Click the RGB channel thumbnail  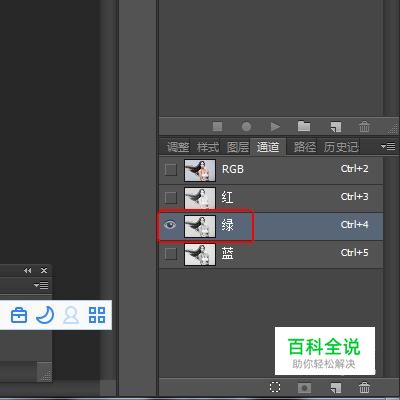[200, 170]
